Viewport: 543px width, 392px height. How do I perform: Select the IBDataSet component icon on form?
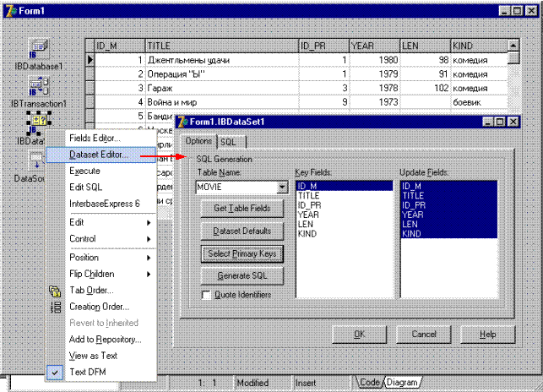pyautogui.click(x=39, y=123)
